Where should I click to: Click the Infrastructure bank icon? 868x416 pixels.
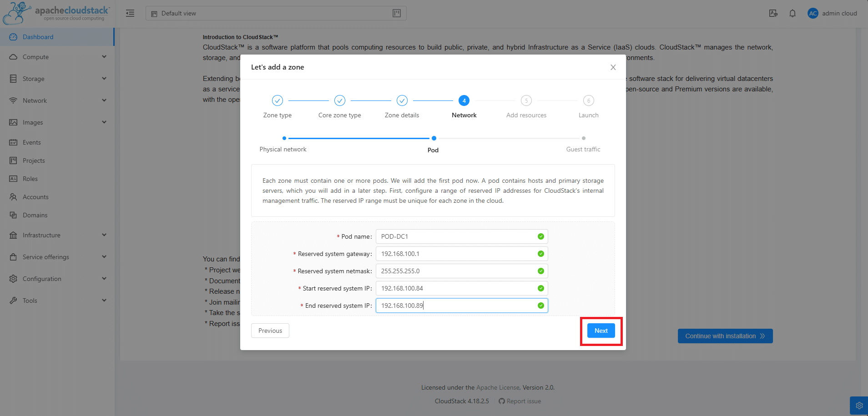point(13,235)
